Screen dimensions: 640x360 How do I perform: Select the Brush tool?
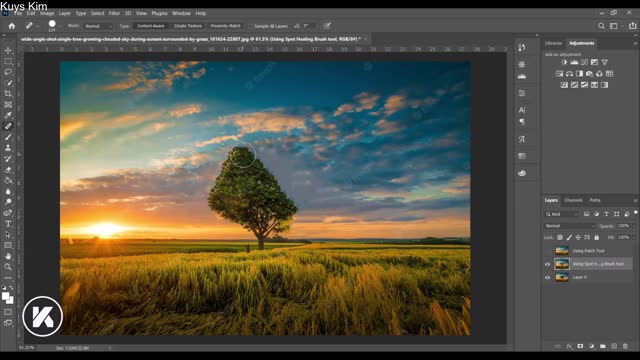pyautogui.click(x=8, y=137)
